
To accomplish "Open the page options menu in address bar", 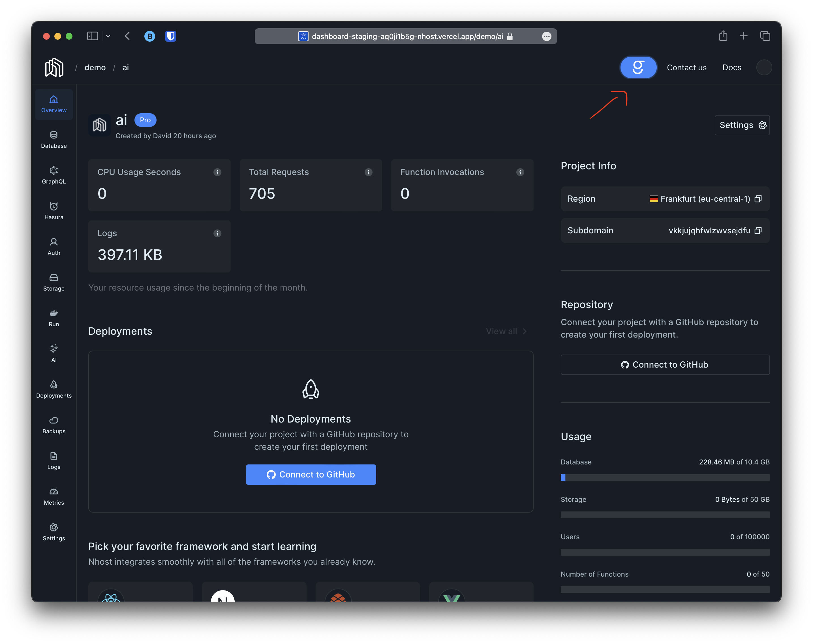I will click(547, 36).
